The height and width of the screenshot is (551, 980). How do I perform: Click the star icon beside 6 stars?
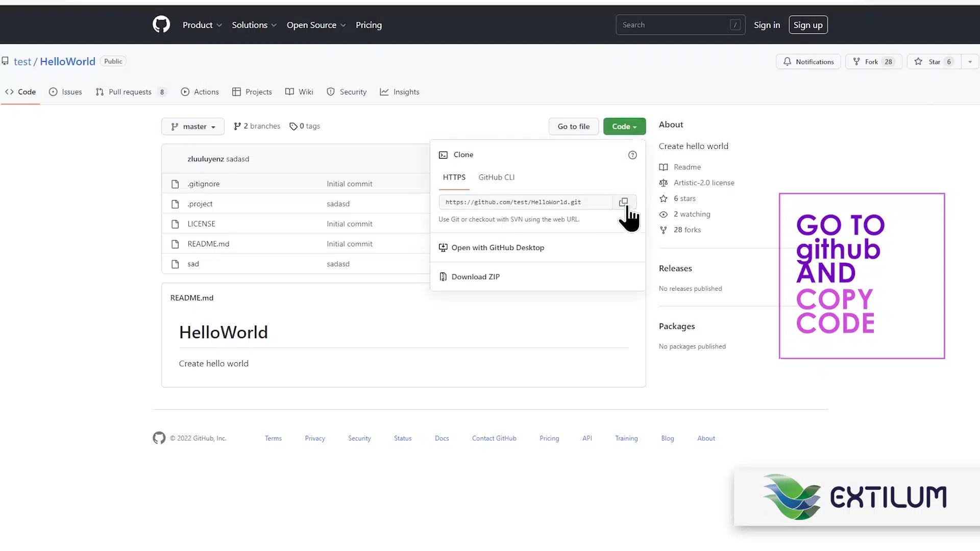pyautogui.click(x=664, y=198)
